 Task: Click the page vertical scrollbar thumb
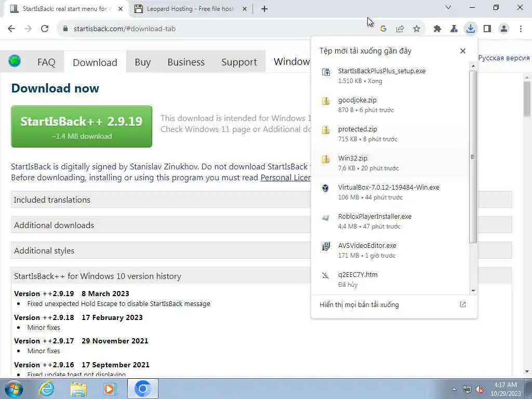click(x=527, y=99)
